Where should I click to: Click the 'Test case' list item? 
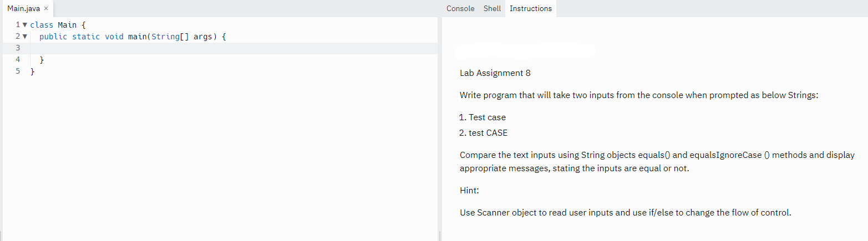point(487,117)
